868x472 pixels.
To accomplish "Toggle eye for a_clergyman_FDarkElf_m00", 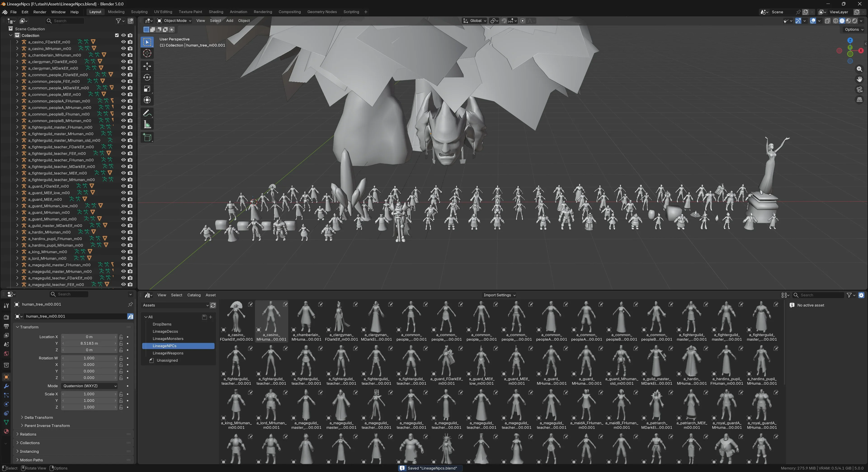I will click(x=123, y=62).
